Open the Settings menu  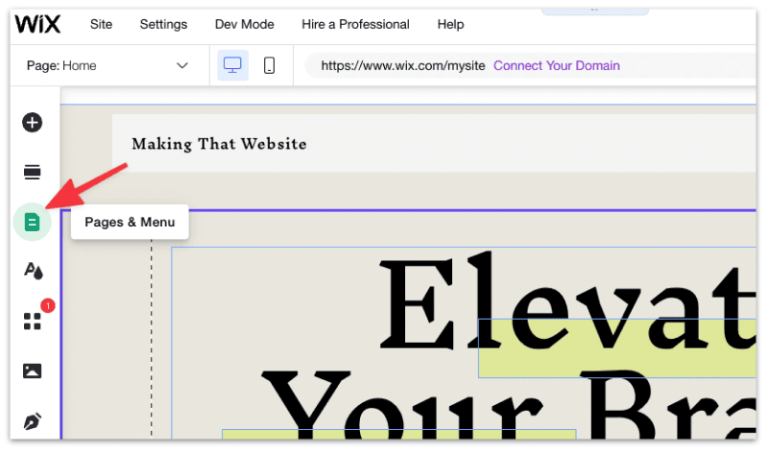(163, 24)
